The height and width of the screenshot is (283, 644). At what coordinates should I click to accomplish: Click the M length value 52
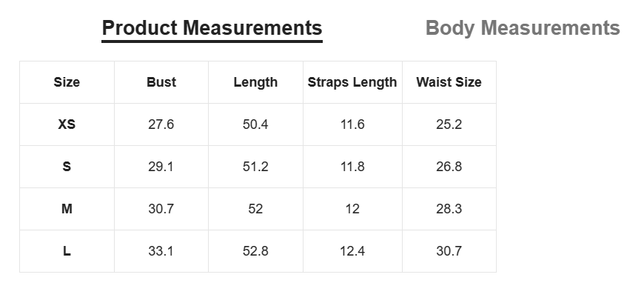coord(255,209)
